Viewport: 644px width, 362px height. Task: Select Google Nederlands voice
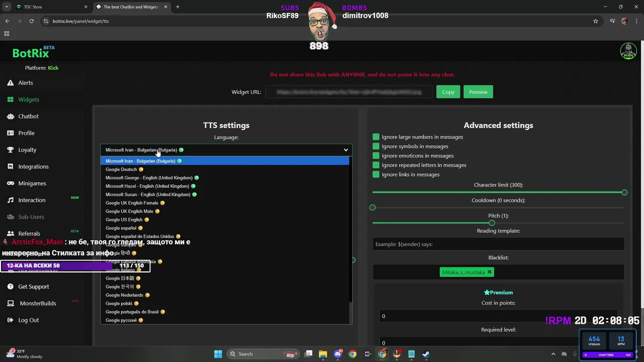(x=225, y=295)
